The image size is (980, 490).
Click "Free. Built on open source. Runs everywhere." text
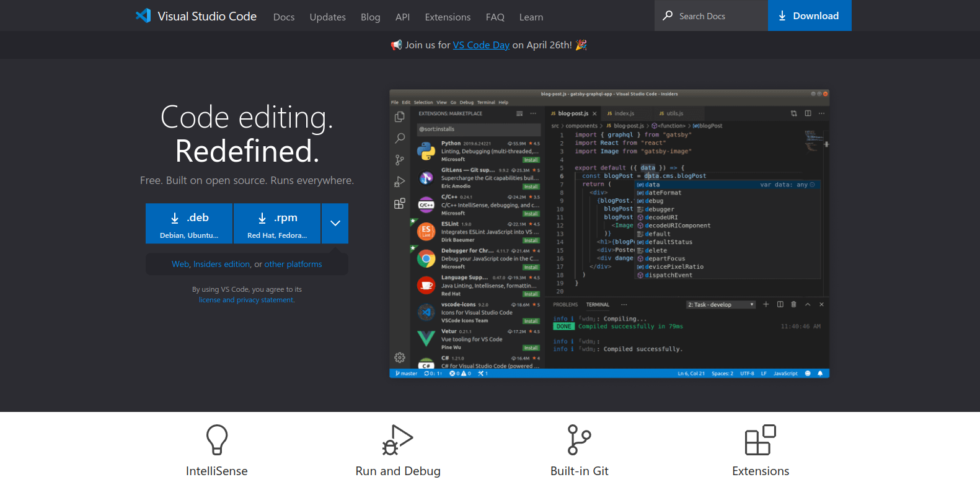247,180
